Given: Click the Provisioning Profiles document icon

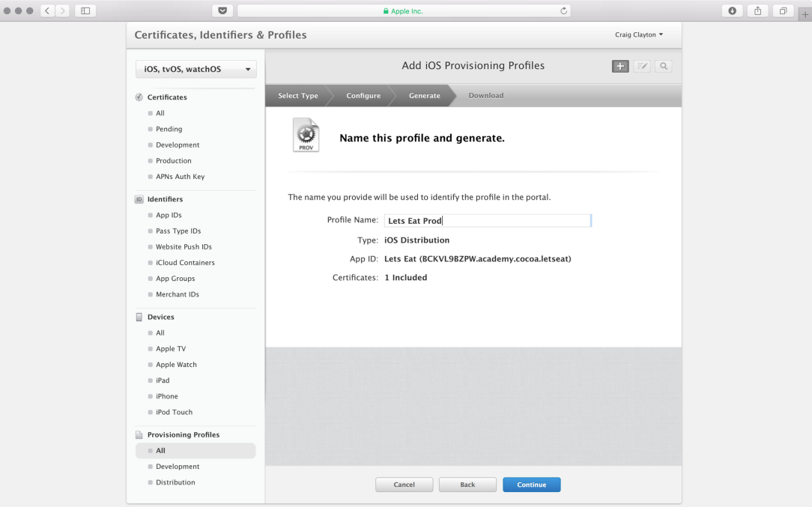Looking at the screenshot, I should tap(139, 435).
